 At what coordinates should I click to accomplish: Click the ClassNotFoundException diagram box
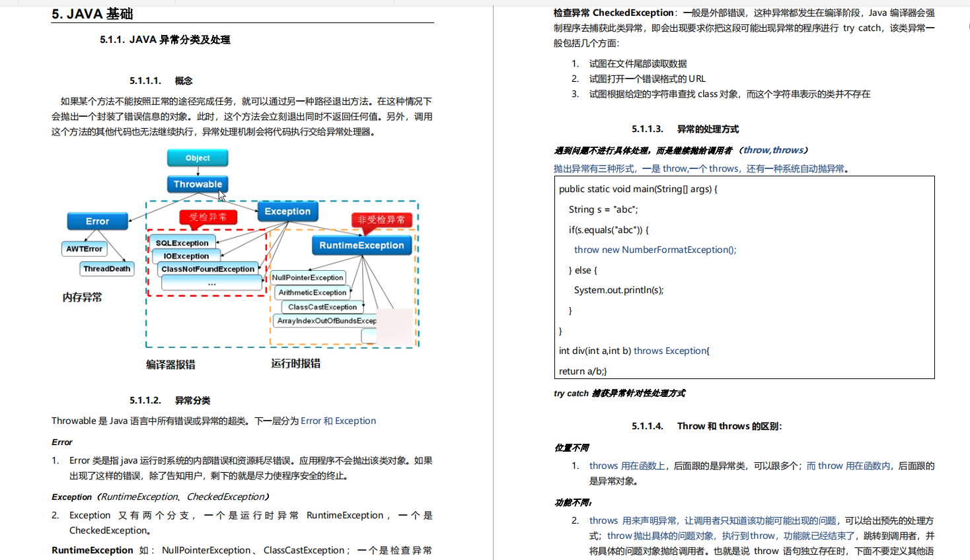tap(208, 269)
